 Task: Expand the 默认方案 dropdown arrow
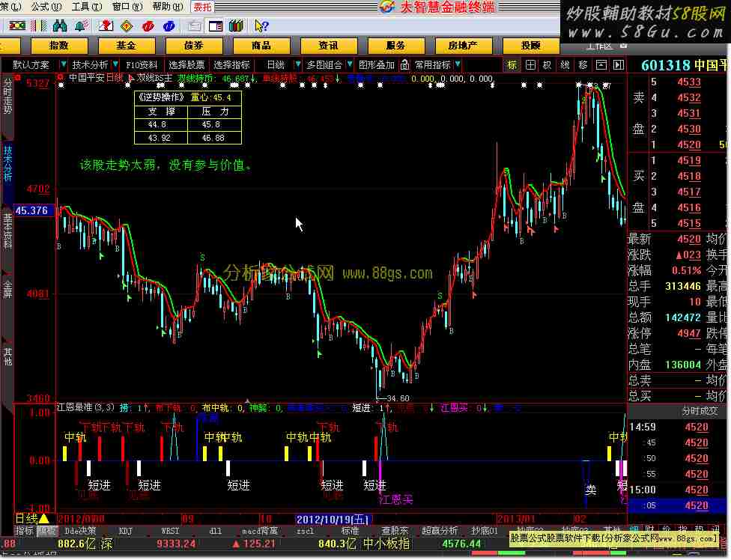(64, 64)
